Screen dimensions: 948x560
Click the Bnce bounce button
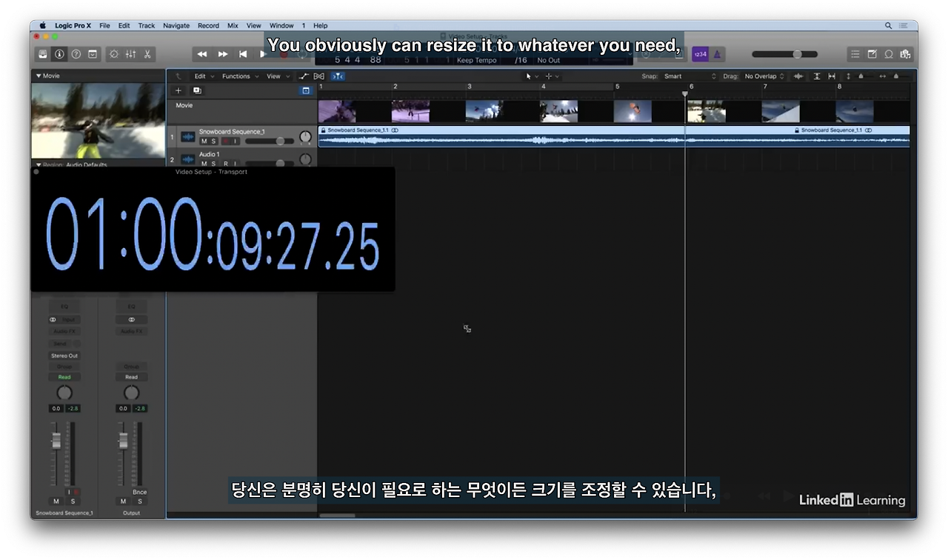[139, 492]
